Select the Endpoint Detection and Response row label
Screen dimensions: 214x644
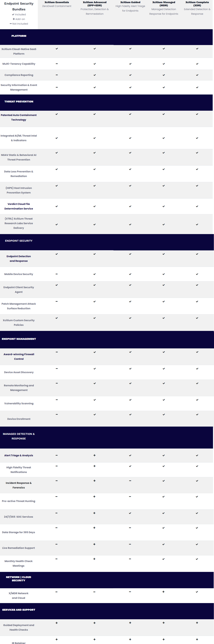click(19, 258)
